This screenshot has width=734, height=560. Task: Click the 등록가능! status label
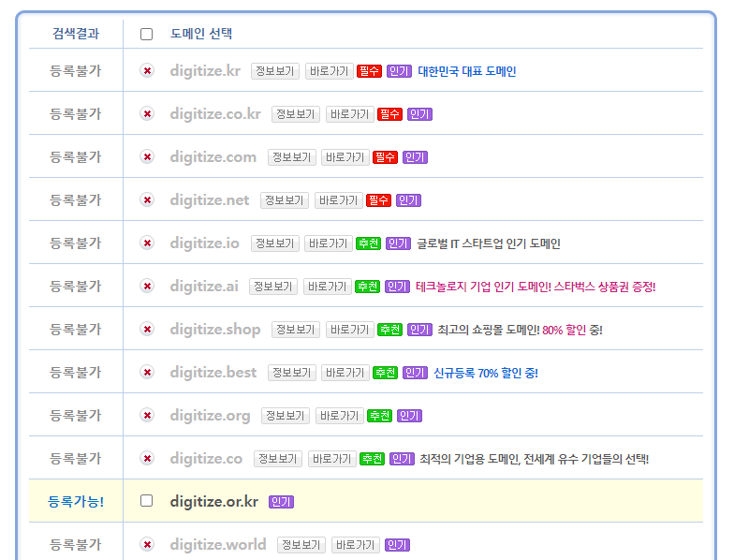[76, 502]
